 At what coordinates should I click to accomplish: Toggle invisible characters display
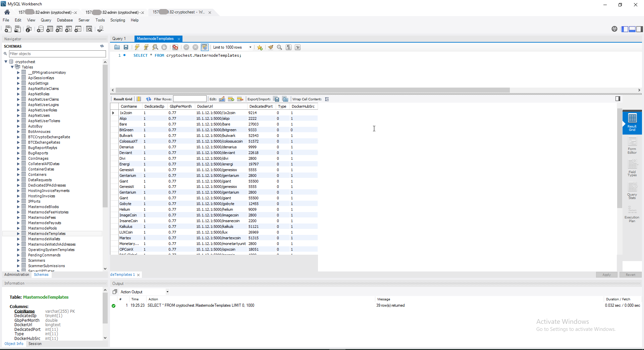289,47
